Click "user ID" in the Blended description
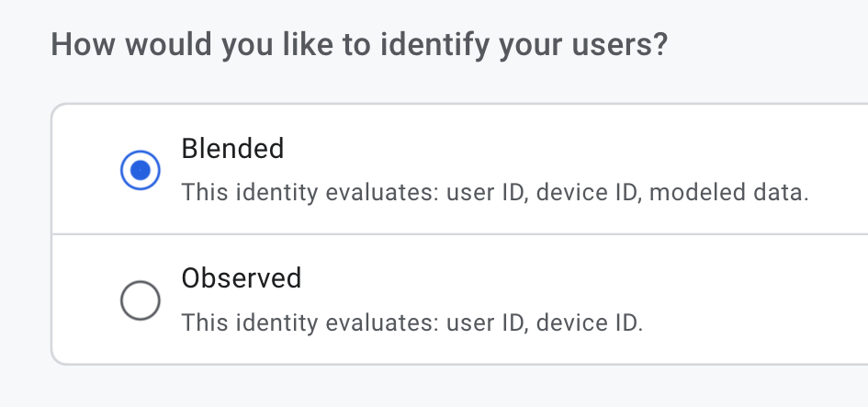The height and width of the screenshot is (407, 868). point(486,194)
